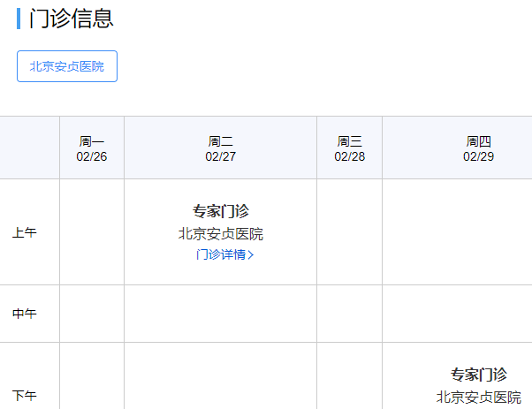Click 专家门诊 title in Thursday afternoon cell

pyautogui.click(x=478, y=375)
